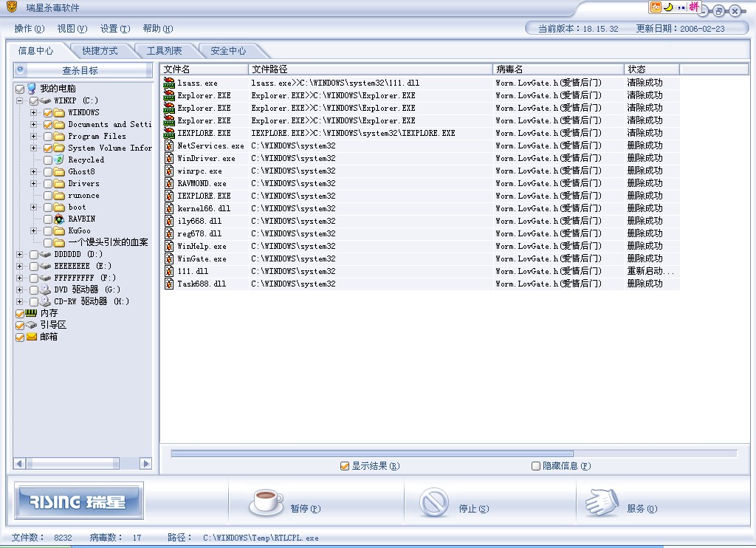Click the RAVMOND.exe infected file icon
This screenshot has width=756, height=548.
point(169,183)
